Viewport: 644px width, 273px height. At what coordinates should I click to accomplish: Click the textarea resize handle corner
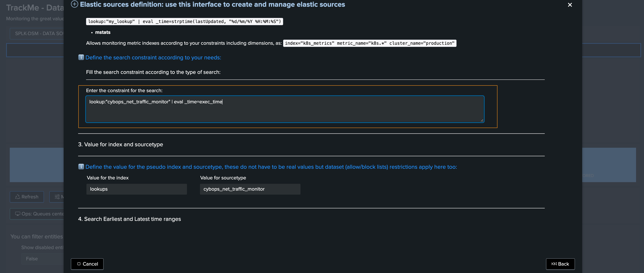482,120
